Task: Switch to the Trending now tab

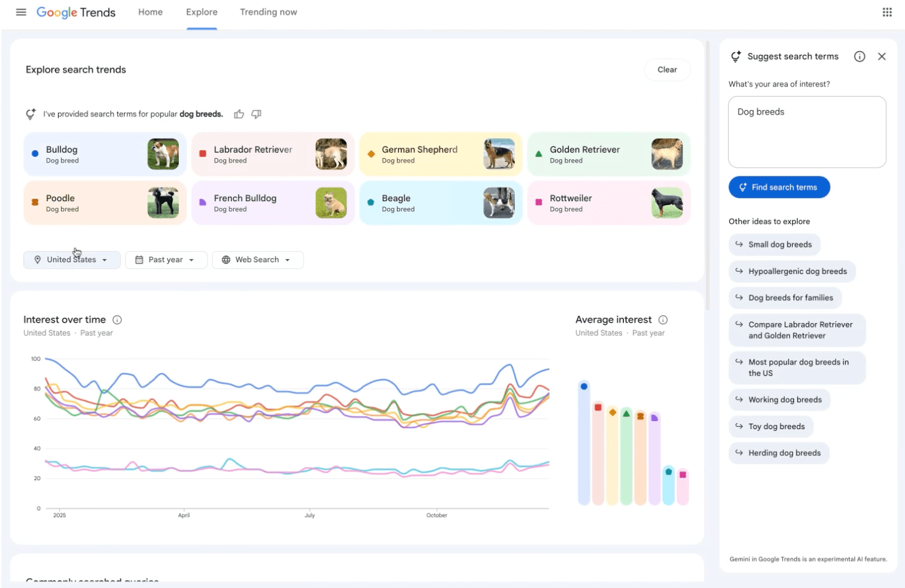Action: [x=269, y=12]
